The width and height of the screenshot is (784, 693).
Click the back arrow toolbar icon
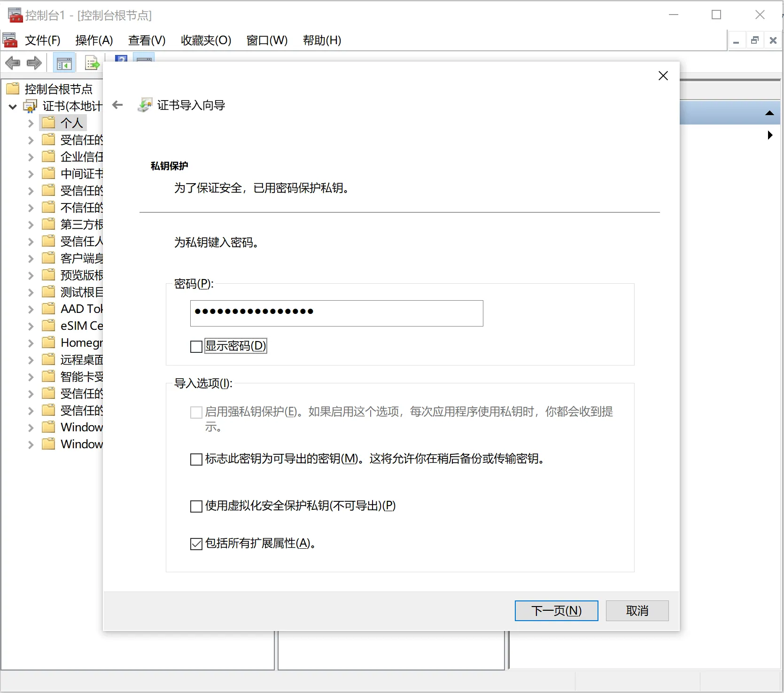[13, 63]
